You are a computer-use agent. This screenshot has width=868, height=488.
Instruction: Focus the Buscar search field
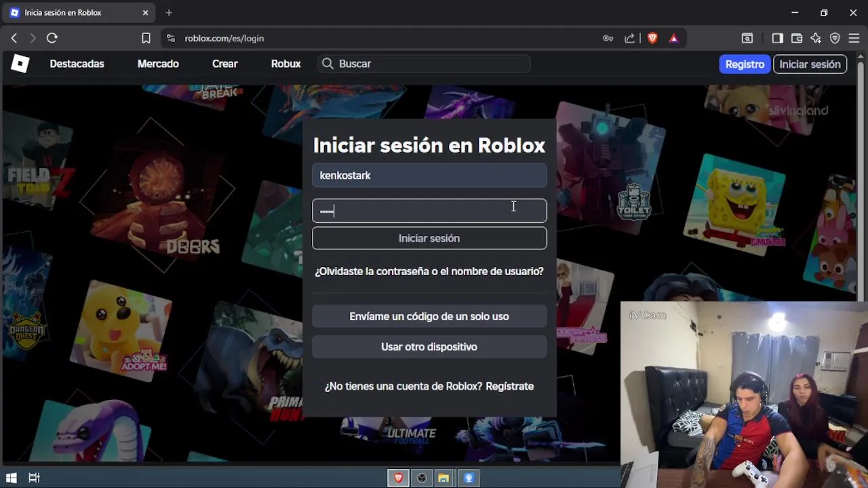[x=424, y=64]
